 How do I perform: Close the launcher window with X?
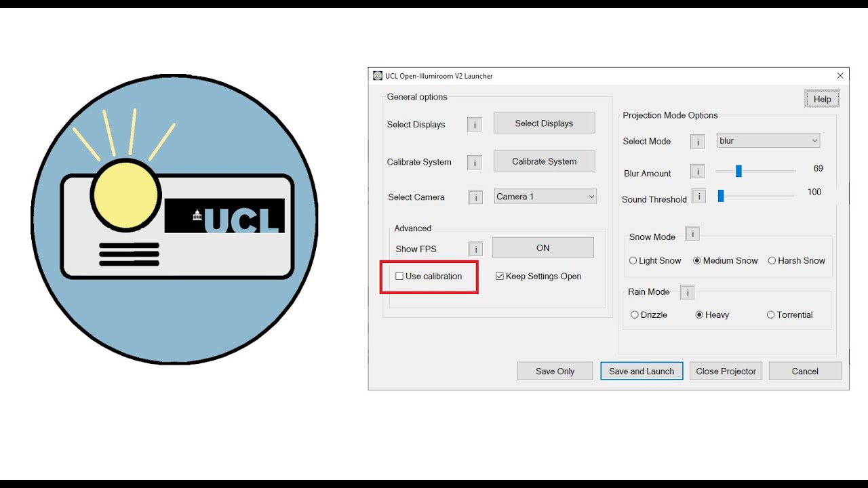pyautogui.click(x=840, y=76)
